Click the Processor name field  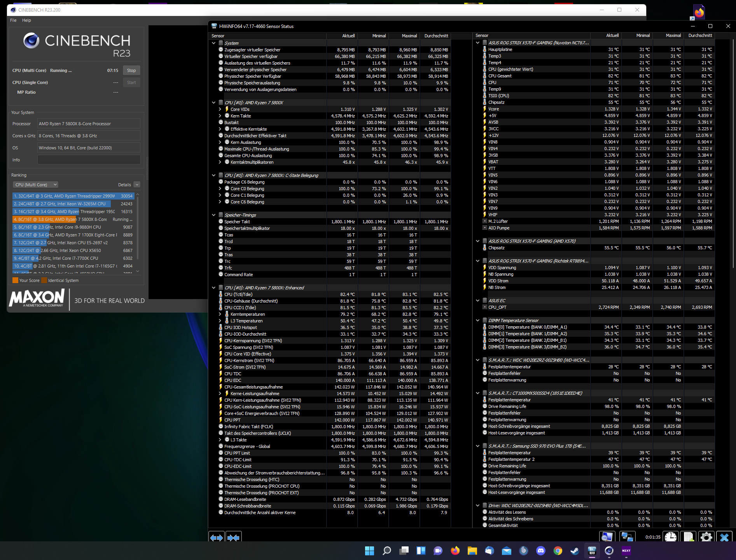pyautogui.click(x=89, y=124)
